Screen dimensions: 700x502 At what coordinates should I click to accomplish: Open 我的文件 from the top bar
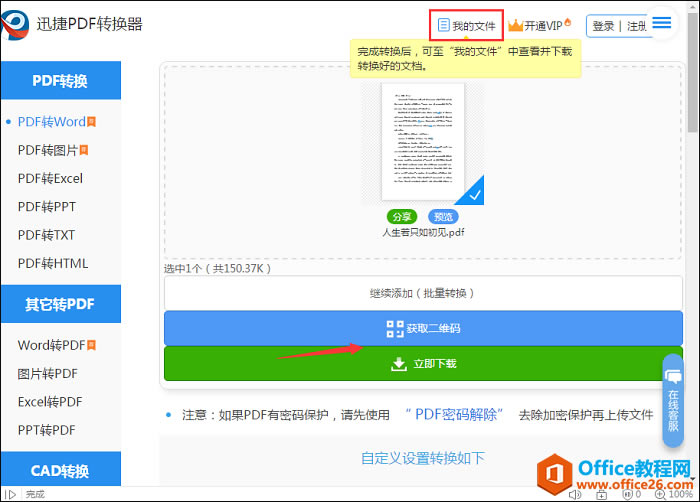click(467, 25)
